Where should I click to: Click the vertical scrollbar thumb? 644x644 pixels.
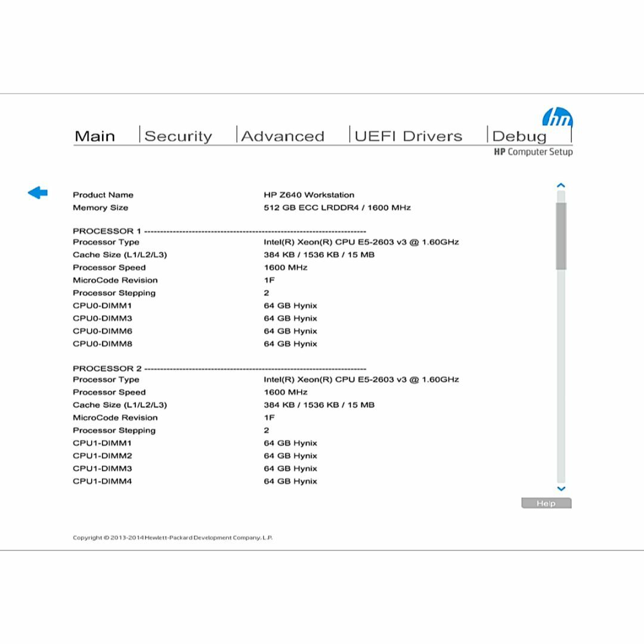tap(561, 236)
